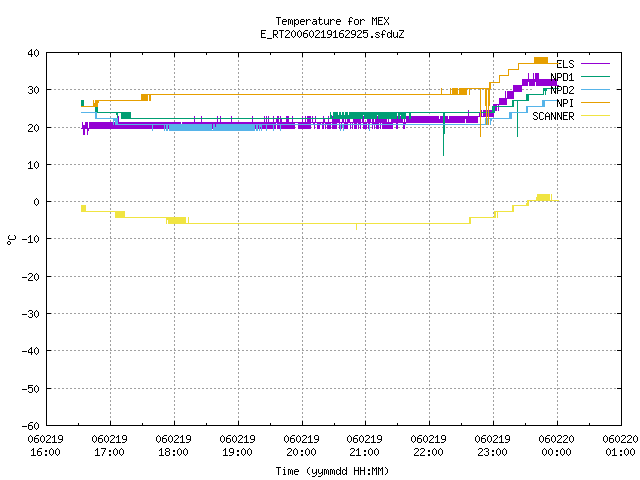Click the y-axis label -50
The image size is (640, 480).
coord(31,389)
